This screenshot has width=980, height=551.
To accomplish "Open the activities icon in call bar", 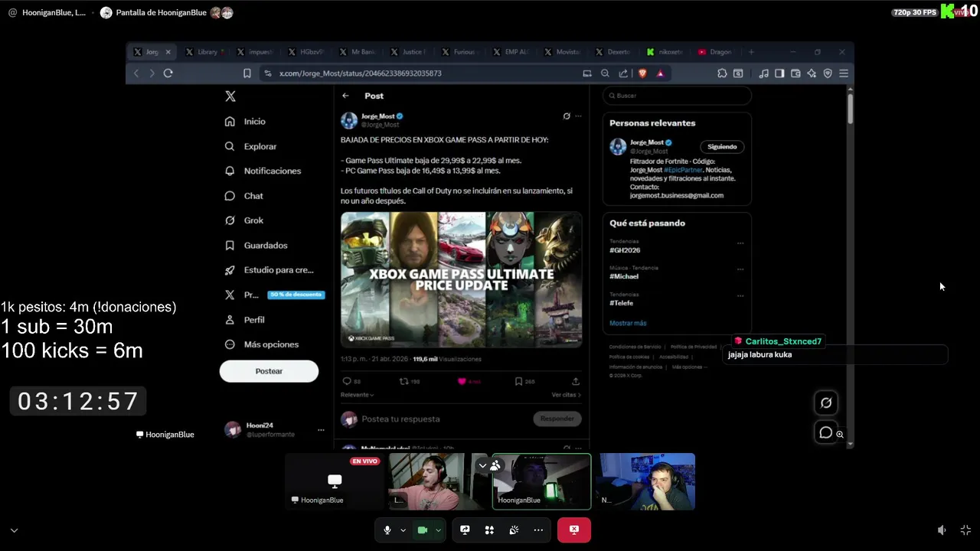I will click(x=489, y=530).
